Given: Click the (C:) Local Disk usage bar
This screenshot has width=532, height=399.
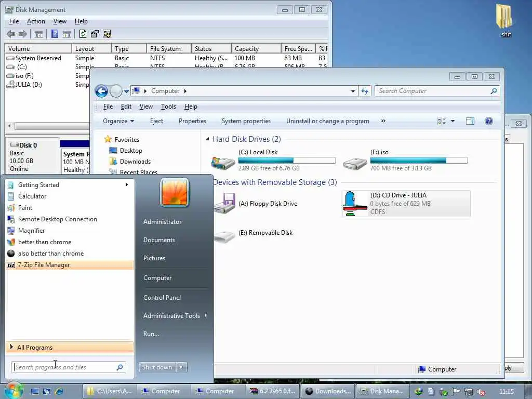Looking at the screenshot, I should 287,161.
